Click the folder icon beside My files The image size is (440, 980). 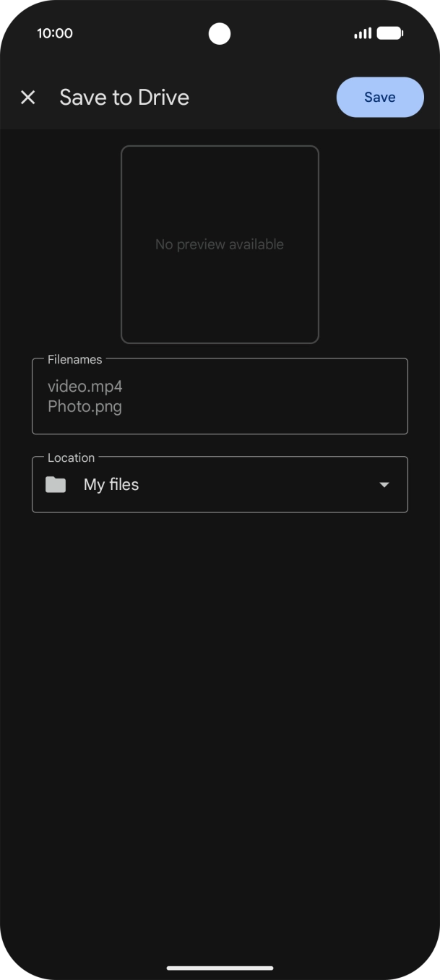click(56, 485)
